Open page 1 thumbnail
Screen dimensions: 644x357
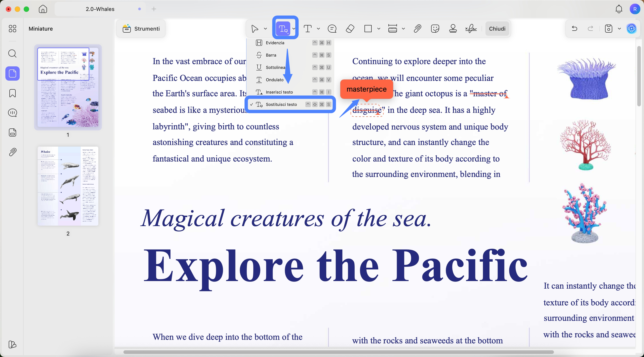(68, 87)
